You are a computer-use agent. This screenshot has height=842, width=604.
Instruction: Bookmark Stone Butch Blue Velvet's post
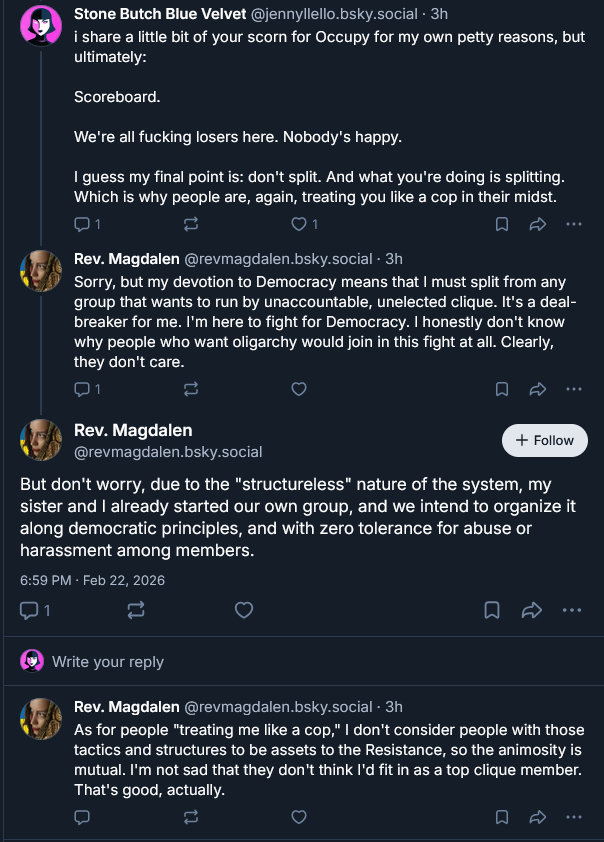503,224
